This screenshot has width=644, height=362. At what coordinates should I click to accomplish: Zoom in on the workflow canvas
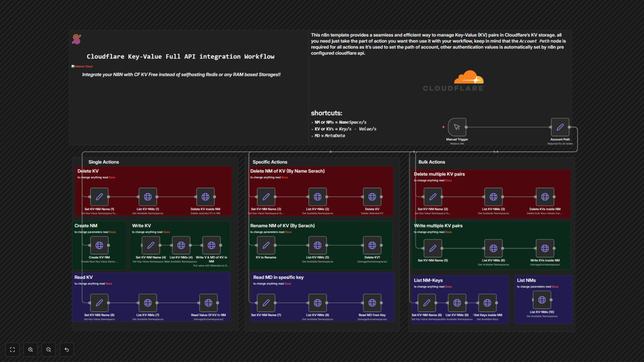tap(31, 349)
